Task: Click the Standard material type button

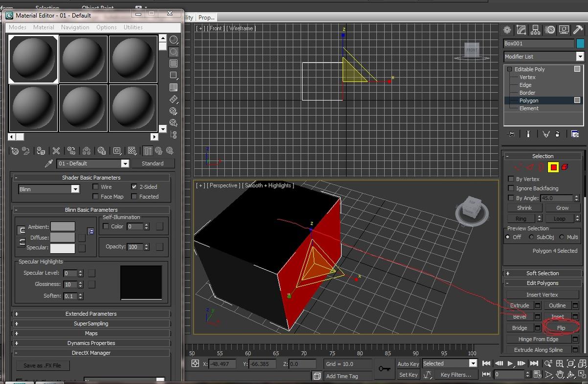Action: tap(153, 163)
